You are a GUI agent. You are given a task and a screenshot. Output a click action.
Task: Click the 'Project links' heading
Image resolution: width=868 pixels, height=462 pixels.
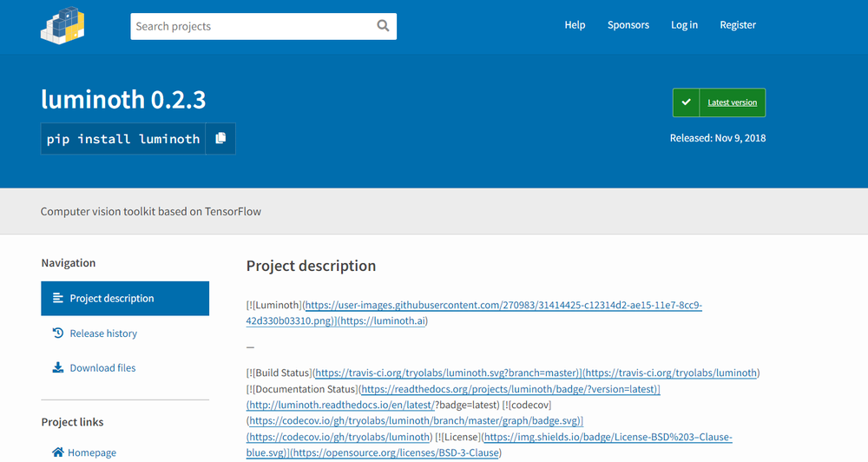click(x=73, y=422)
